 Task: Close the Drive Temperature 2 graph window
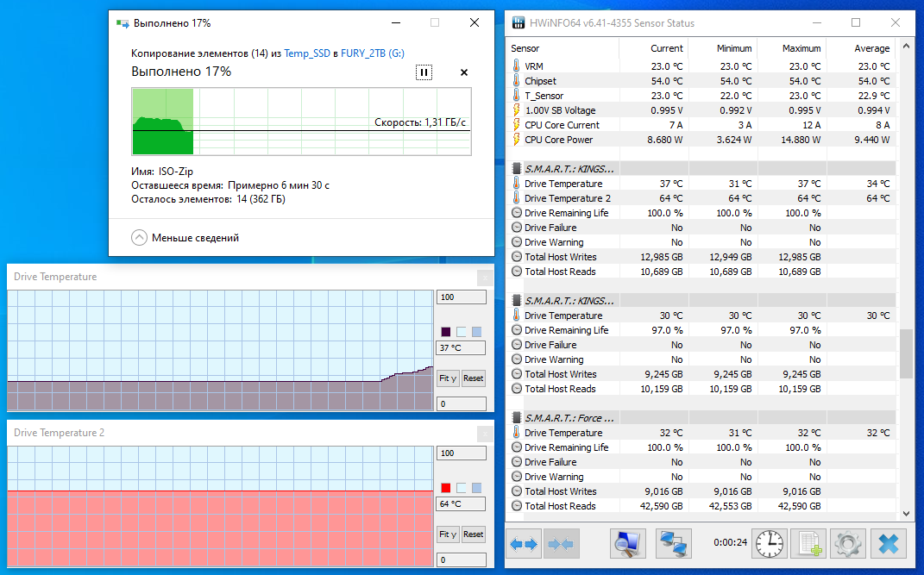[x=484, y=434]
